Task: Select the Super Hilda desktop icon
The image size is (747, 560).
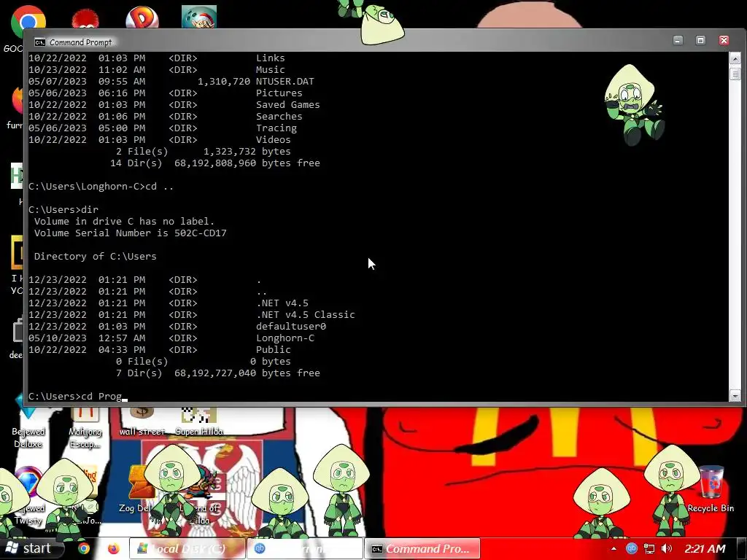Action: coord(199,421)
